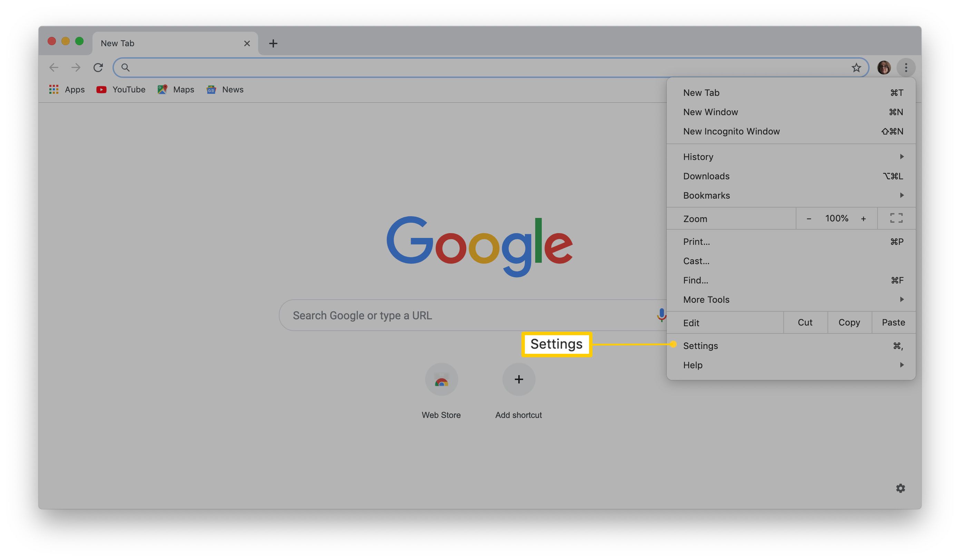Screen dimensions: 960x560
Task: Click the Zoom decrease minus button
Action: point(809,218)
